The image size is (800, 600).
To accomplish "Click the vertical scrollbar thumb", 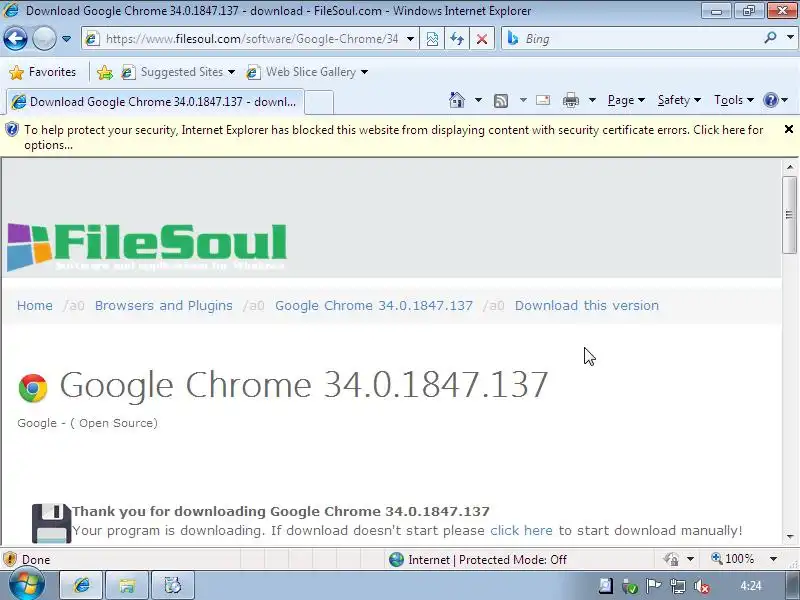I will click(x=790, y=214).
